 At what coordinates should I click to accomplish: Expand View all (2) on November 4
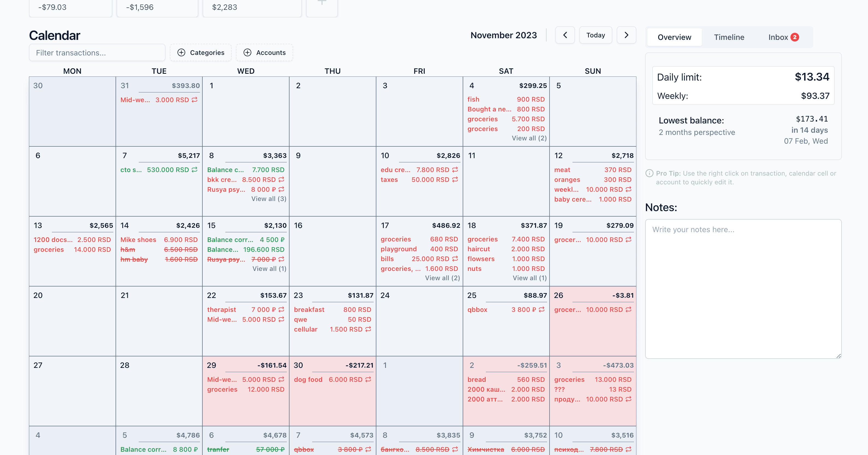coord(529,138)
